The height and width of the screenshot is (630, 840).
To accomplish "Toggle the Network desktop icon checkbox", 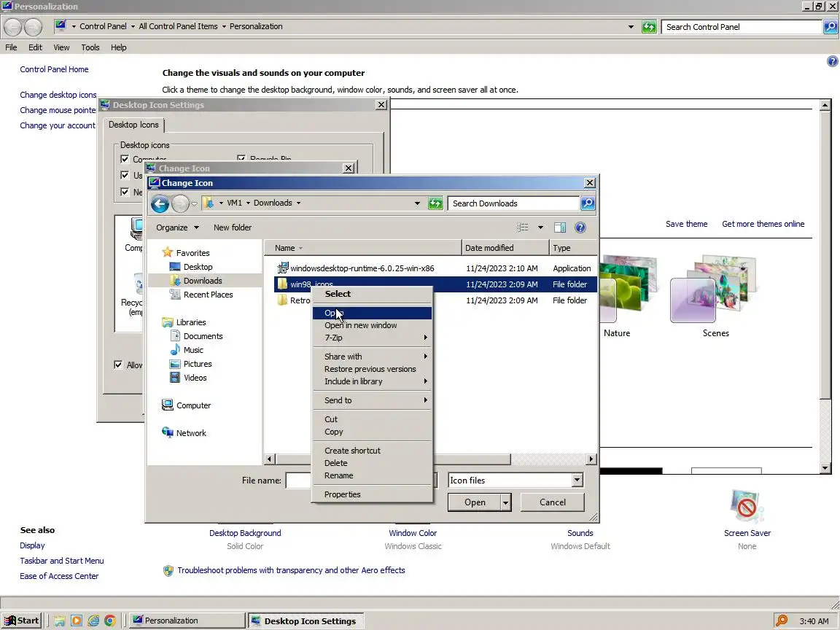I will [125, 192].
